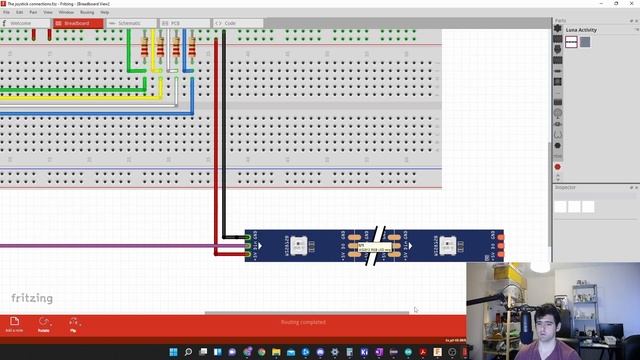The height and width of the screenshot is (360, 640).
Task: Click Add a note button
Action: pyautogui.click(x=14, y=324)
